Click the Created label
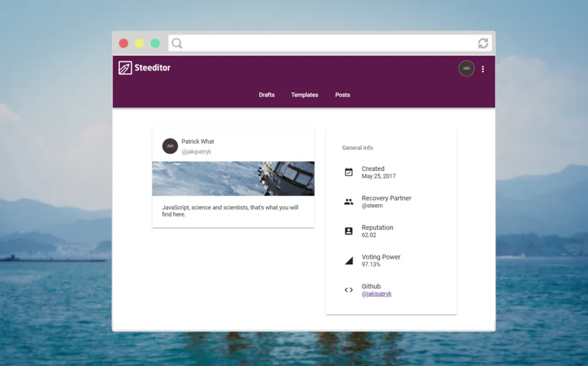Screen dimensions: 588x366 [373, 169]
